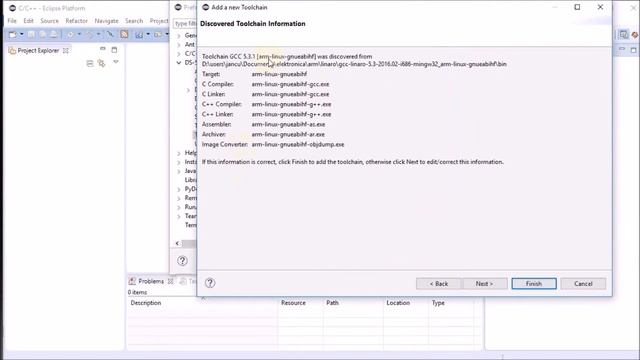Toggle Link with Editor in Project Explorer

coord(101,63)
